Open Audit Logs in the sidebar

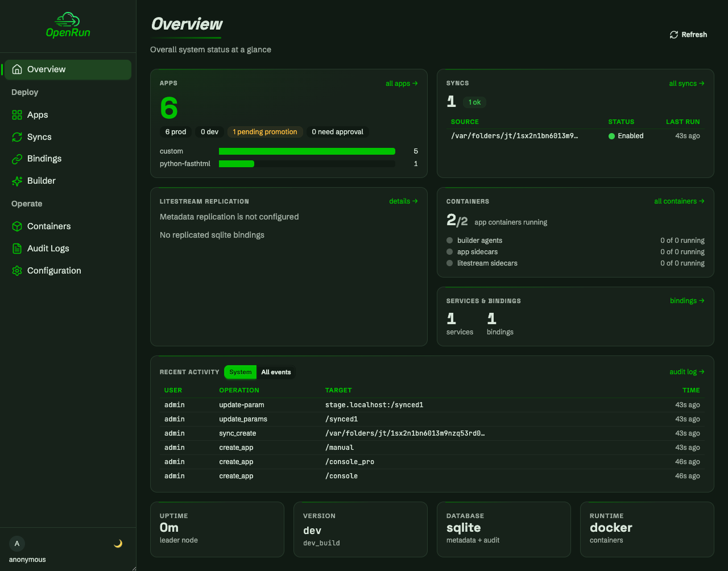68,249
